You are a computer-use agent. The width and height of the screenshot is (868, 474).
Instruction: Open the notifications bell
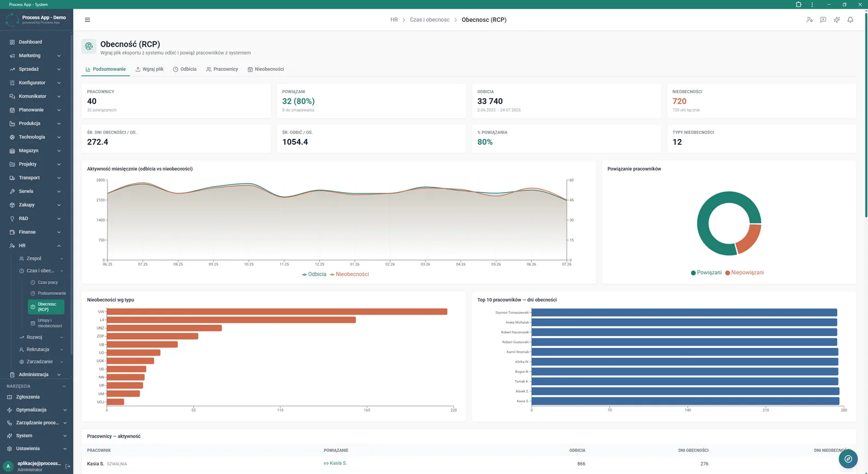click(x=850, y=20)
